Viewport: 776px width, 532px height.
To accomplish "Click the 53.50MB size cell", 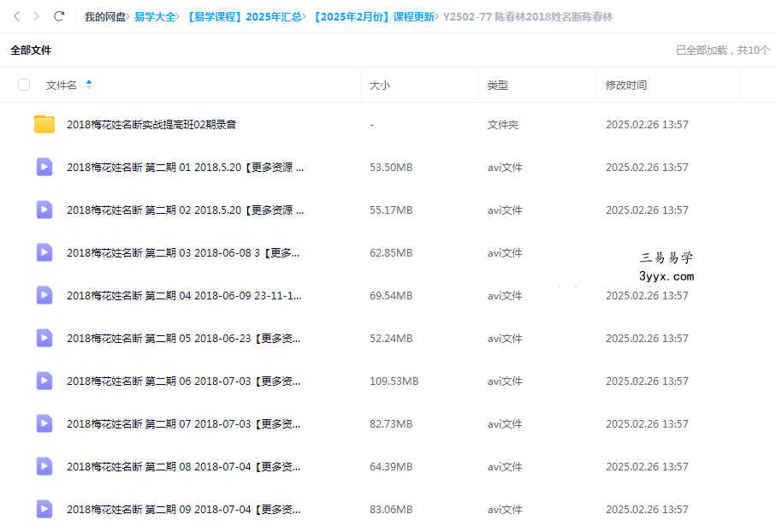I will [391, 168].
